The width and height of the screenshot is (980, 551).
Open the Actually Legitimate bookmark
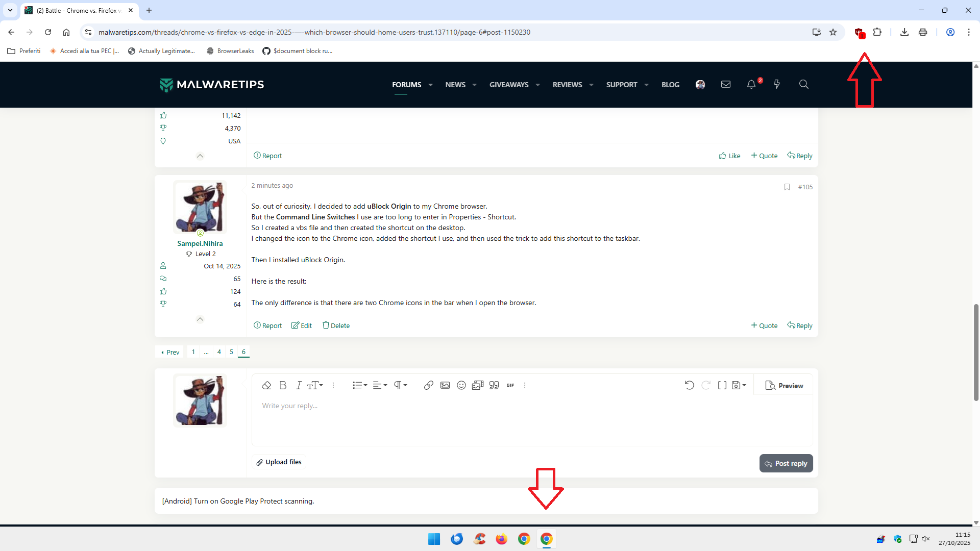(x=161, y=51)
